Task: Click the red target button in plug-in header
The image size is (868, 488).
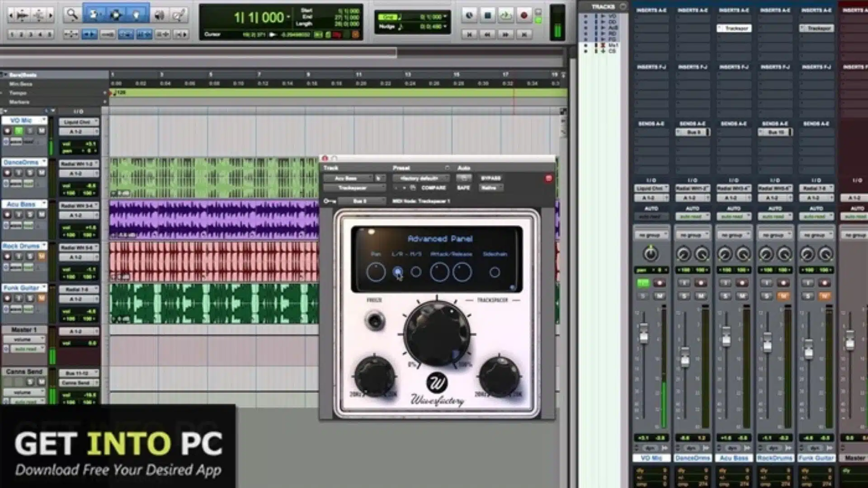Action: (548, 178)
